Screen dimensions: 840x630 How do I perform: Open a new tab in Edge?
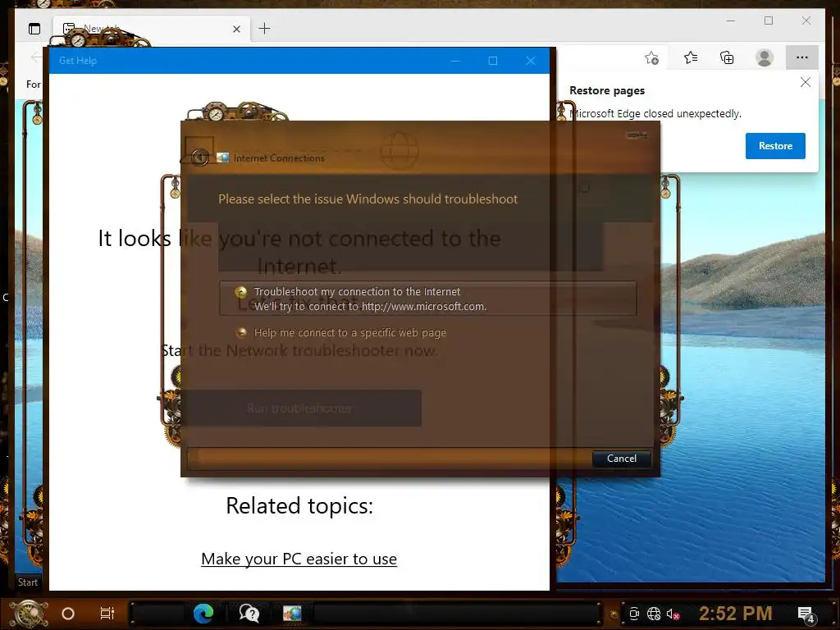coord(265,29)
